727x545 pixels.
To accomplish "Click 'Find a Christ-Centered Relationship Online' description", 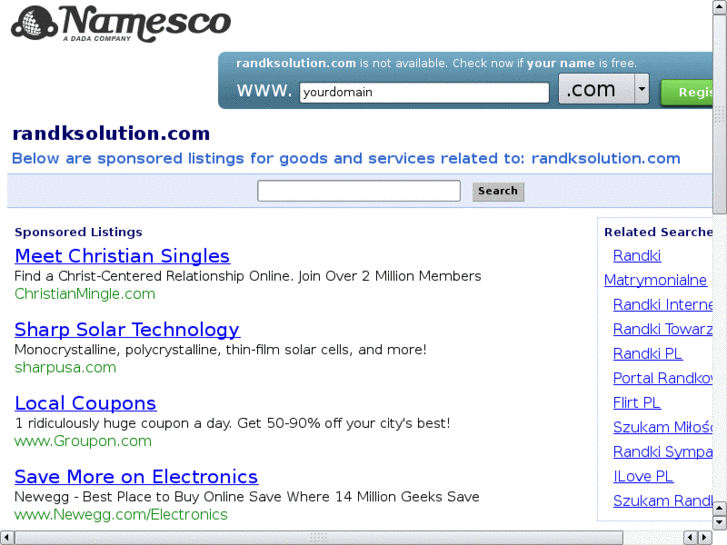I will 248,276.
